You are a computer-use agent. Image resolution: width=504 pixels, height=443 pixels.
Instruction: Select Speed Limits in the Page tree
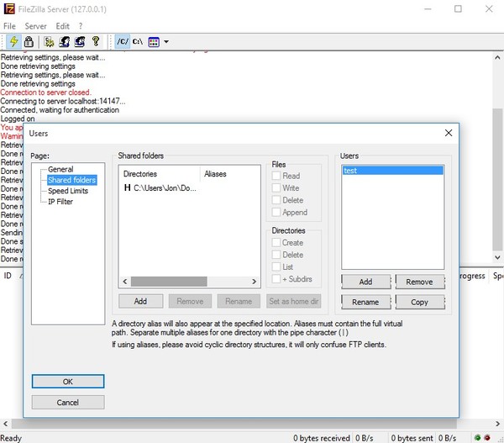pyautogui.click(x=68, y=191)
